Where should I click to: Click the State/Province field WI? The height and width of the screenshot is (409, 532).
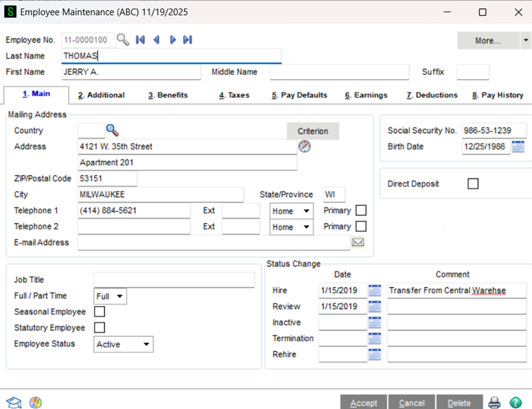coord(334,194)
